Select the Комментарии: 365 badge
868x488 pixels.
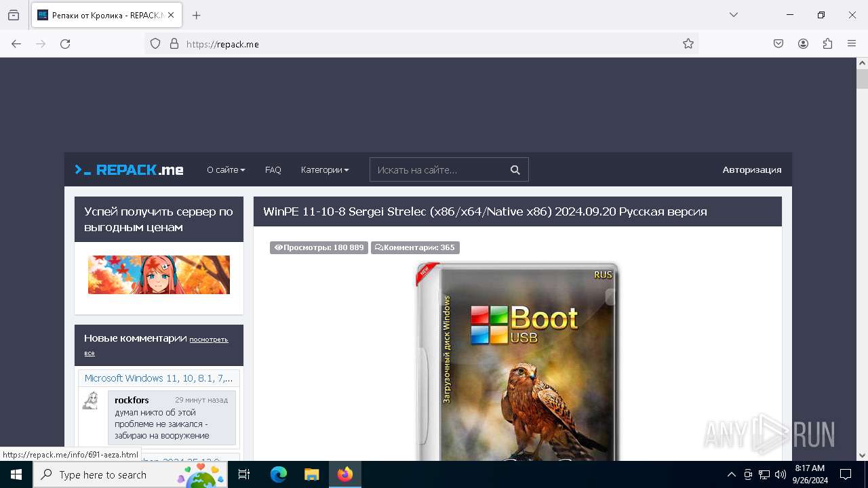point(415,247)
